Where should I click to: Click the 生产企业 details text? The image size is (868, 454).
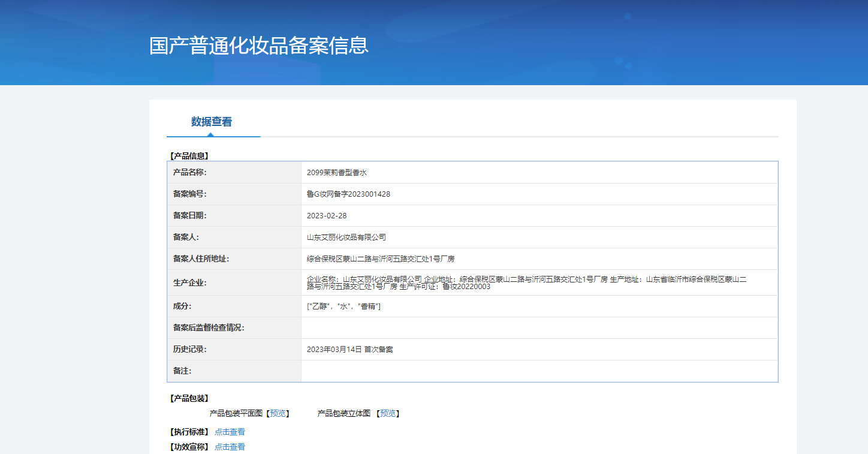[526, 282]
